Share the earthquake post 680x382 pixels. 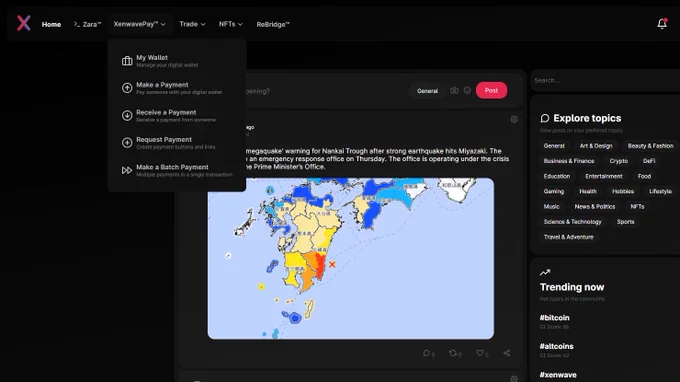507,353
